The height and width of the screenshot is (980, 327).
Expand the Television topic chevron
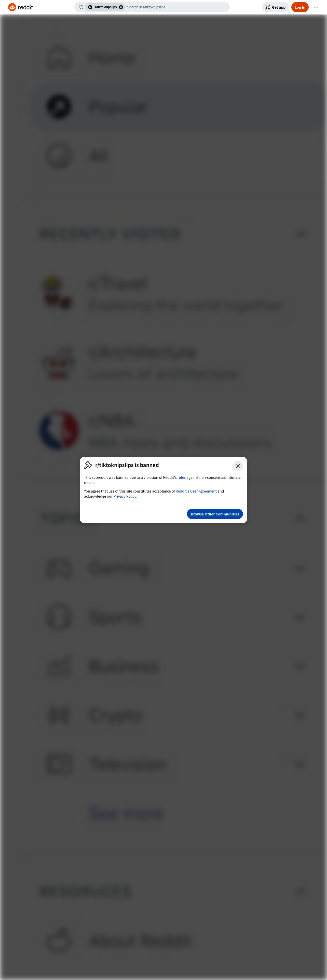pyautogui.click(x=300, y=764)
